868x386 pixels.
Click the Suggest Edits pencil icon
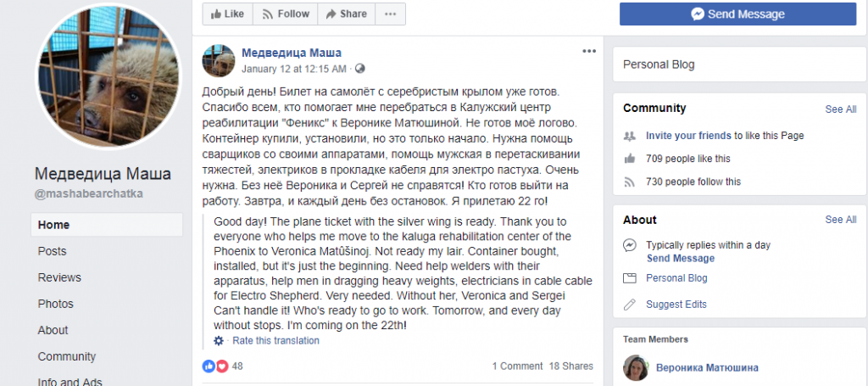[629, 304]
